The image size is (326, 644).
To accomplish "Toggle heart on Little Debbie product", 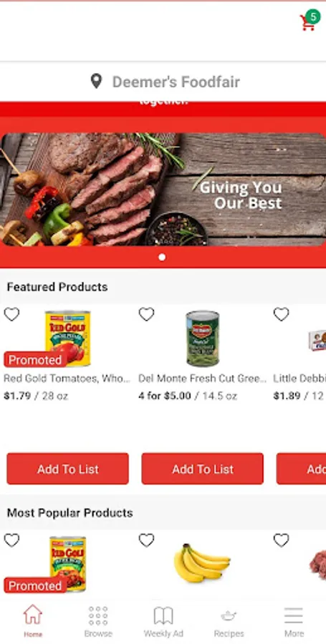I will (281, 315).
